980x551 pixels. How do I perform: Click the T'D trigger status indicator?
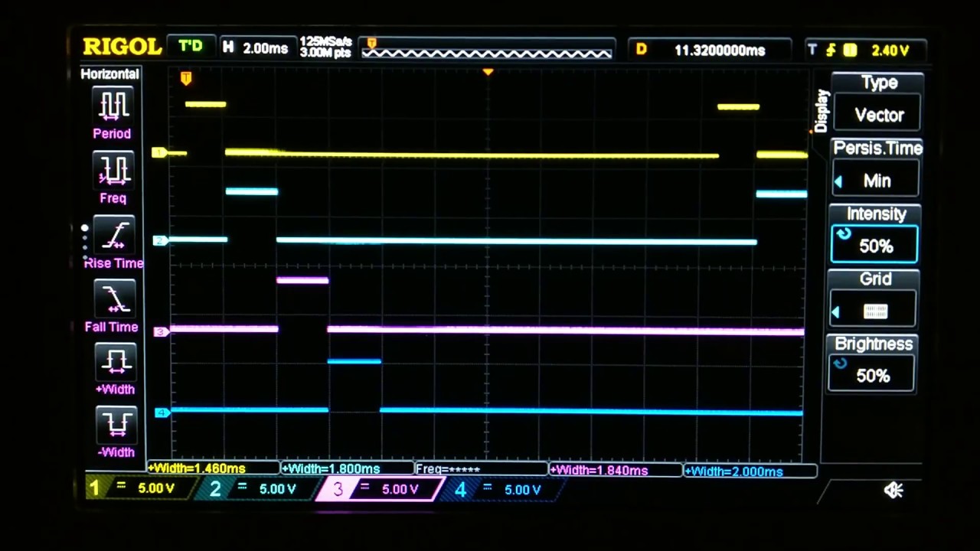point(191,47)
